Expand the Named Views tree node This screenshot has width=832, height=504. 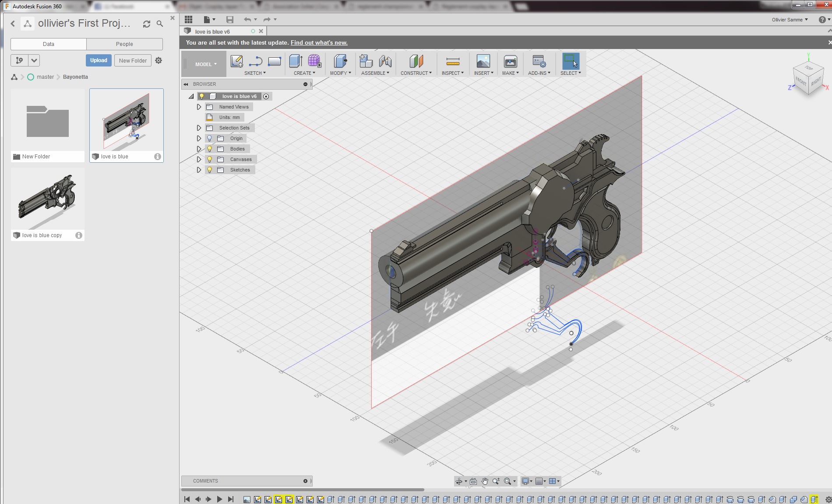(199, 107)
